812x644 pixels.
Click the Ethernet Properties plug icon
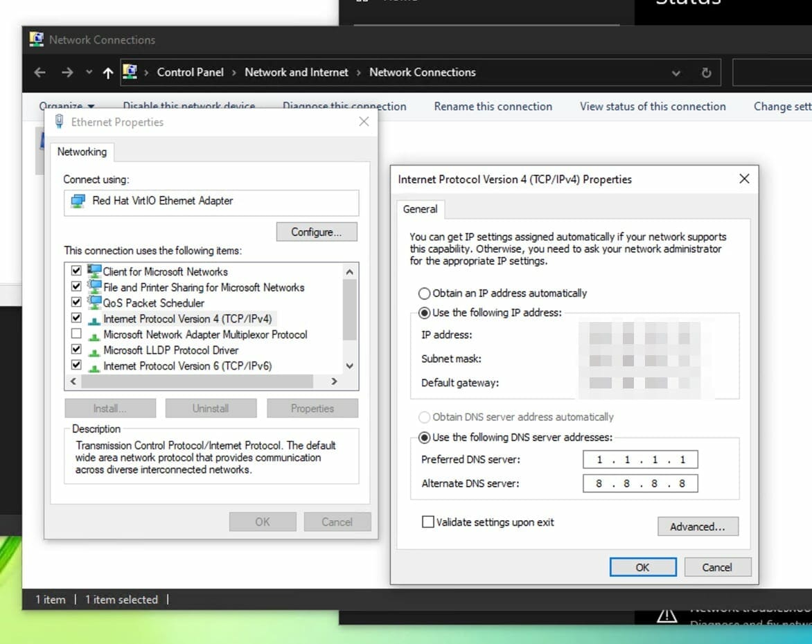point(60,122)
